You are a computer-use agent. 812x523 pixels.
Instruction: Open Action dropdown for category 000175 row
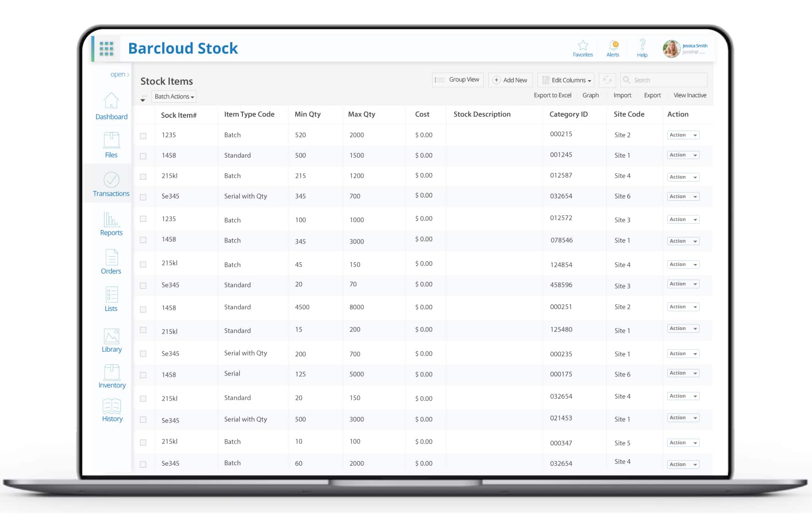tap(683, 373)
